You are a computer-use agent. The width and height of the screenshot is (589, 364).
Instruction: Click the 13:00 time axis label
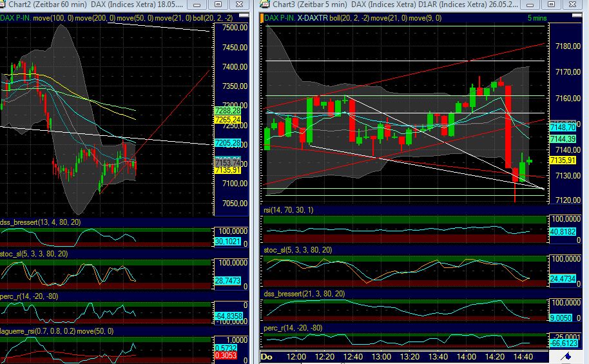(381, 356)
